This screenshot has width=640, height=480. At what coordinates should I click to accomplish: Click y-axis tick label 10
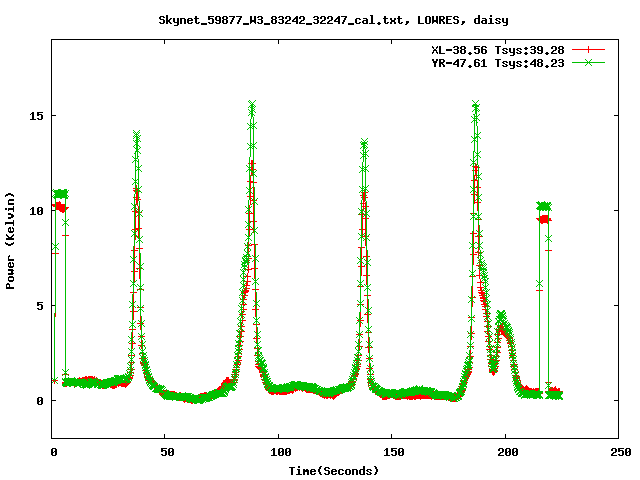tap(36, 211)
